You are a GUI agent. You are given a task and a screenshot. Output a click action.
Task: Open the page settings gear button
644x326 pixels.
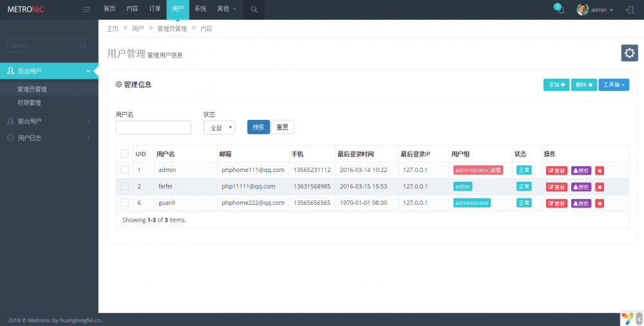[629, 53]
